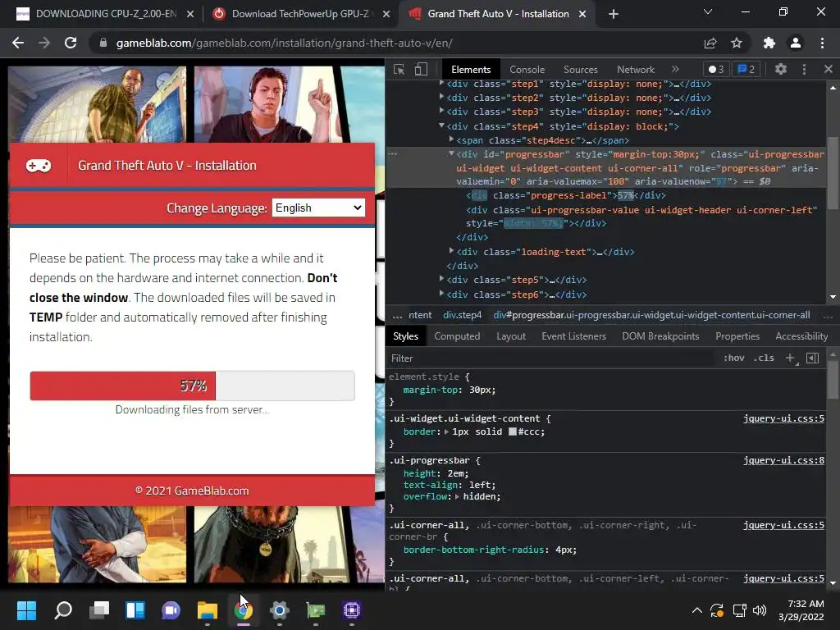Open the DevTools three-dot customize menu
Viewport: 840px width, 630px height.
[x=804, y=69]
